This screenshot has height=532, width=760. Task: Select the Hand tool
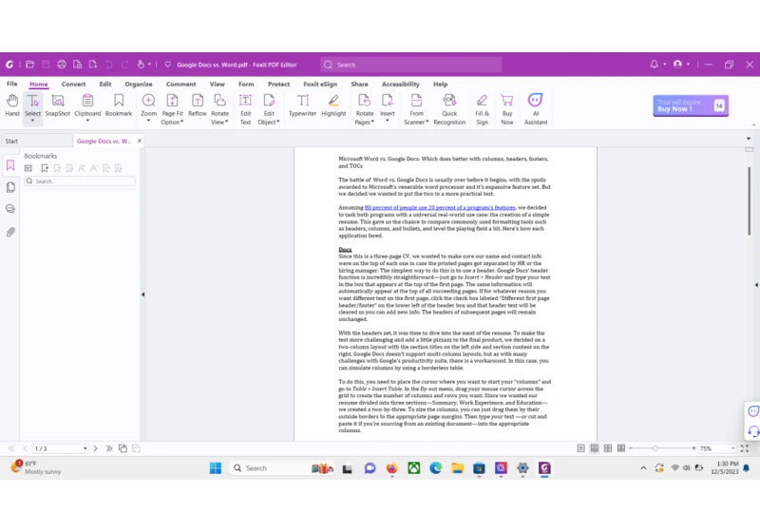(12, 105)
